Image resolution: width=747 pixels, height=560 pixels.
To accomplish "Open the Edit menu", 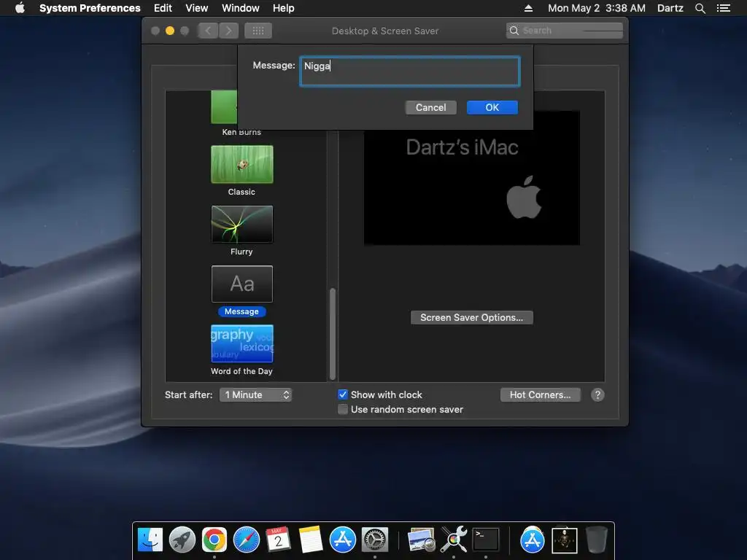I will click(163, 8).
